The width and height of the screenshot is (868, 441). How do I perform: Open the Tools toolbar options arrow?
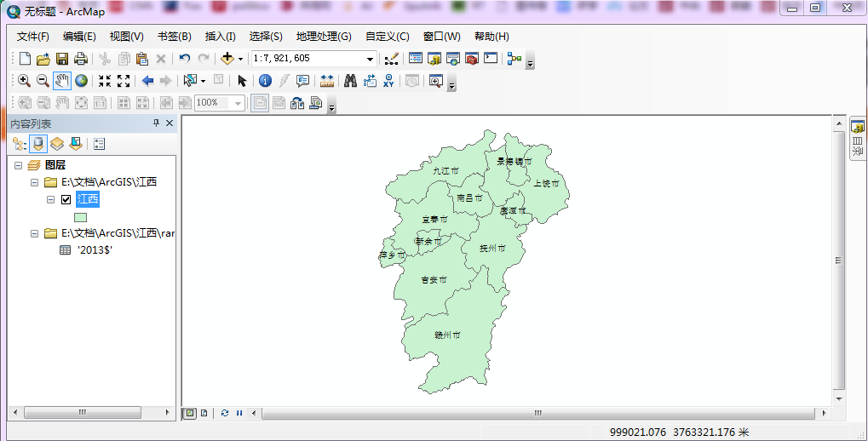tap(451, 83)
